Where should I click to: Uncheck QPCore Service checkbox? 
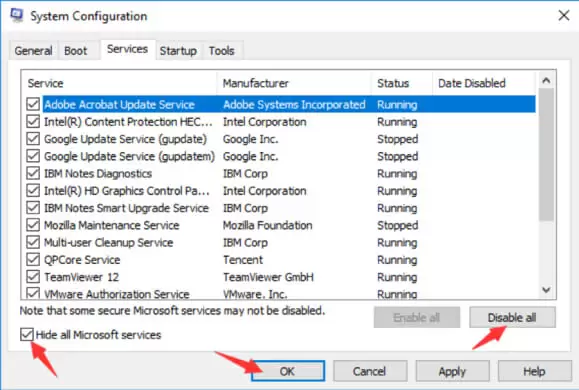tap(33, 260)
